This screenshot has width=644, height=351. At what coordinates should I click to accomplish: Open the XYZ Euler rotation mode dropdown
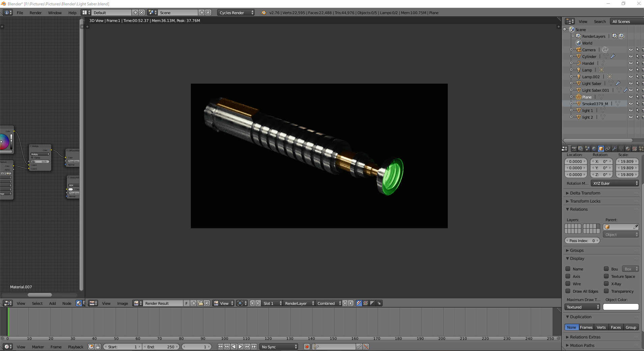tap(614, 183)
